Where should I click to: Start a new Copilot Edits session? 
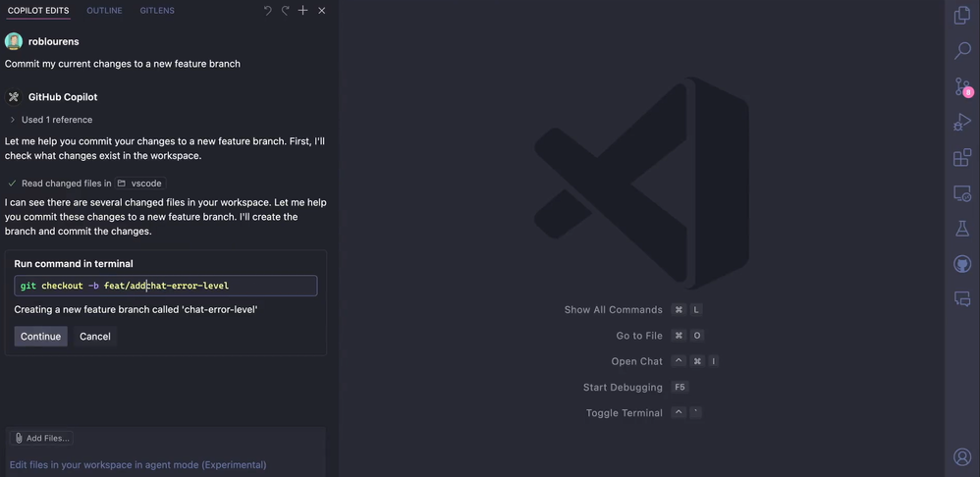[x=302, y=11]
